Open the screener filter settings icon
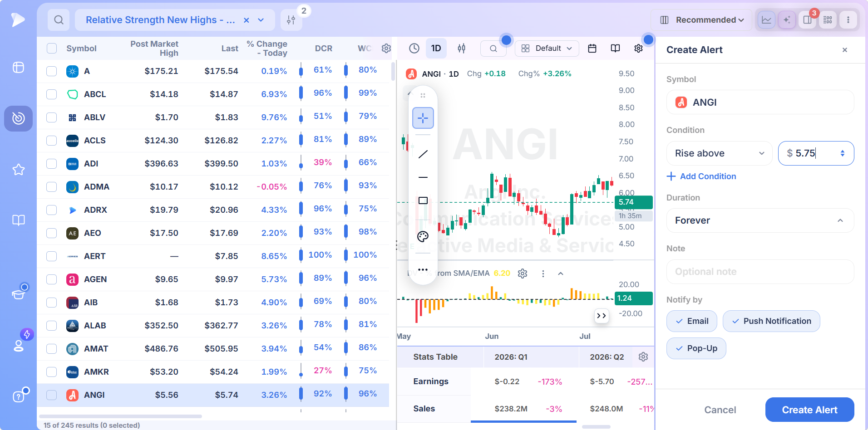Image resolution: width=868 pixels, height=430 pixels. point(291,20)
